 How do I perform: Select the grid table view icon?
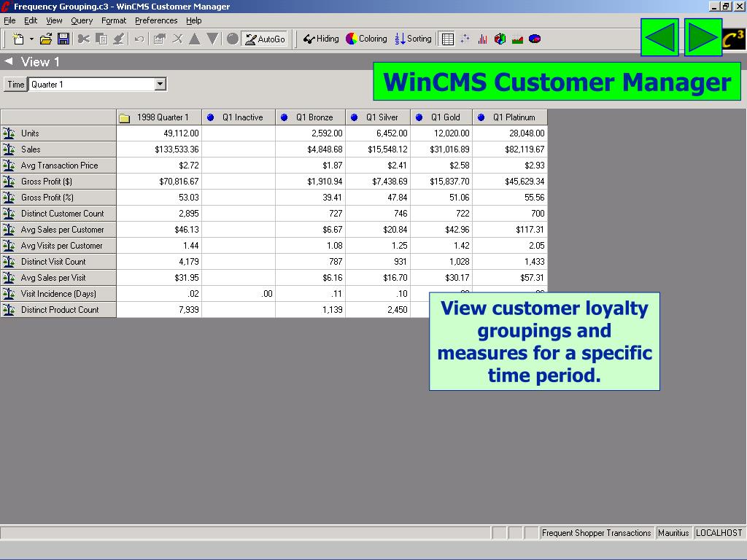point(447,39)
